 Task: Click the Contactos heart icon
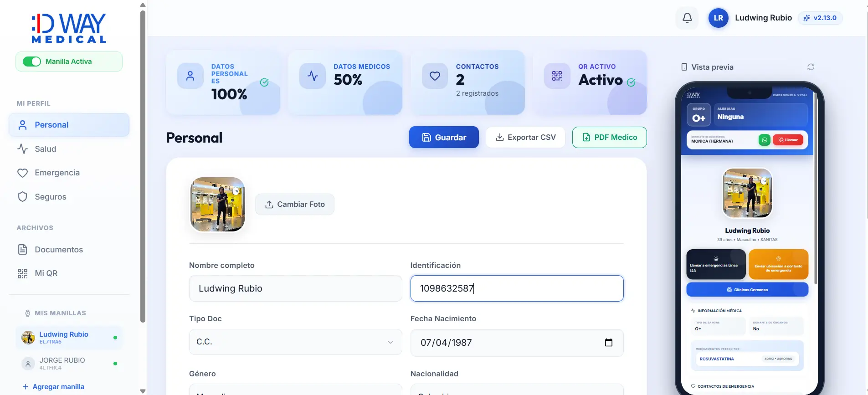click(x=435, y=76)
